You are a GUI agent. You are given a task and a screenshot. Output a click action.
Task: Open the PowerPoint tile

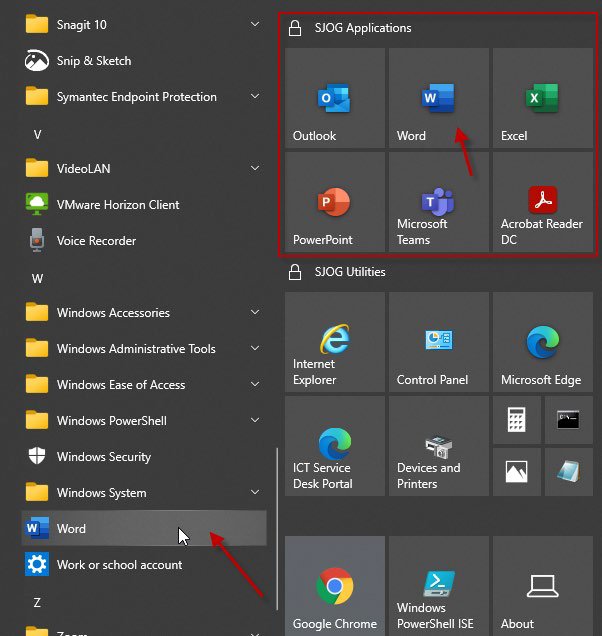click(x=335, y=202)
